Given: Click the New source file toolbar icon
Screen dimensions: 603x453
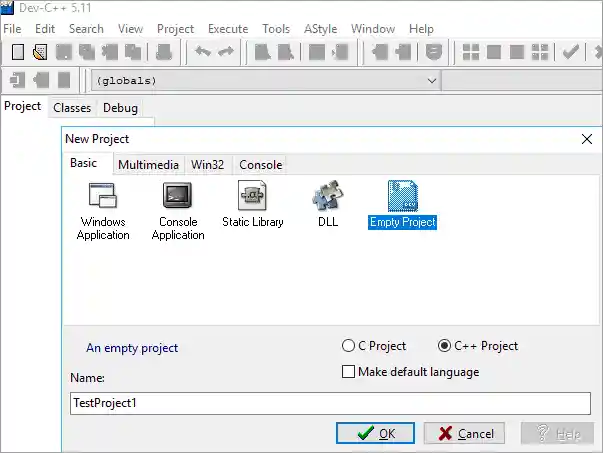Looking at the screenshot, I should pyautogui.click(x=18, y=52).
